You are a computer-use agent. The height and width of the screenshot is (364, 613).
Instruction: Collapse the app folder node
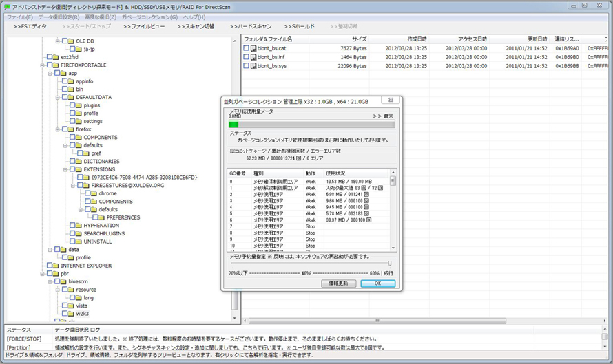pyautogui.click(x=50, y=74)
